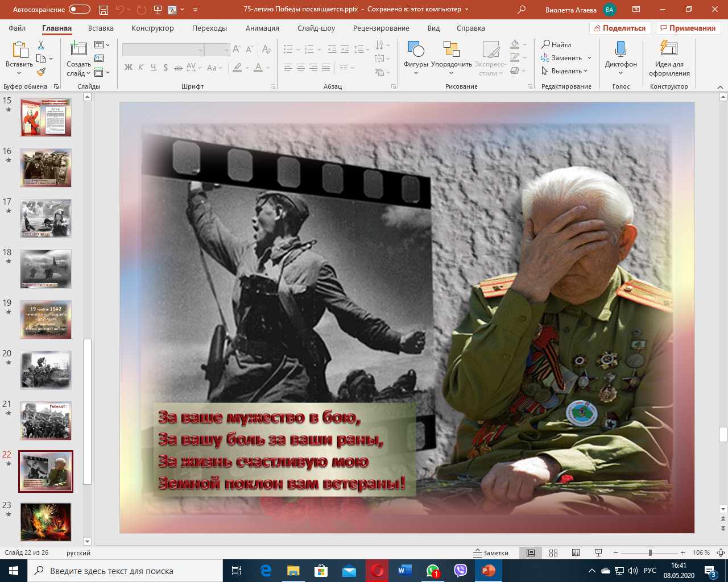Open the Arrange dropdown menu

pos(451,64)
